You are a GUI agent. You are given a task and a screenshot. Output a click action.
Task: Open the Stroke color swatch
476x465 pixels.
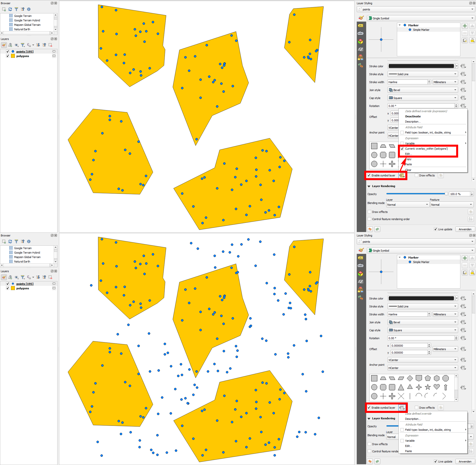click(421, 66)
